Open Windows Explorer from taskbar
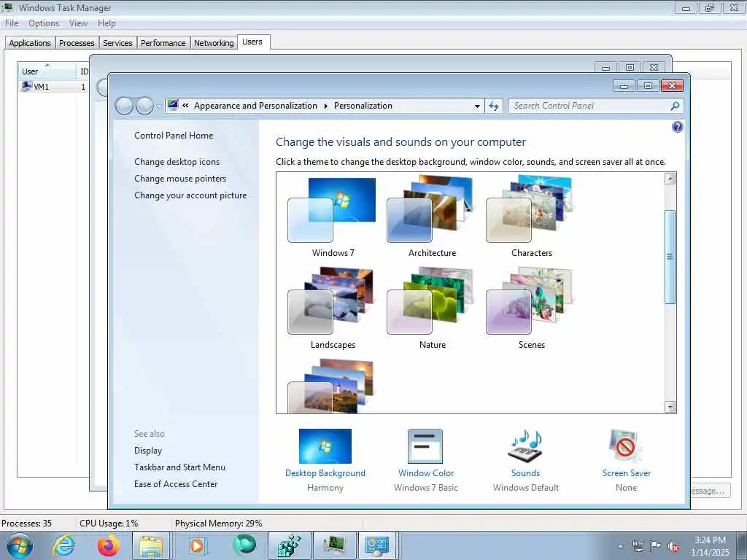The image size is (747, 560). (152, 545)
